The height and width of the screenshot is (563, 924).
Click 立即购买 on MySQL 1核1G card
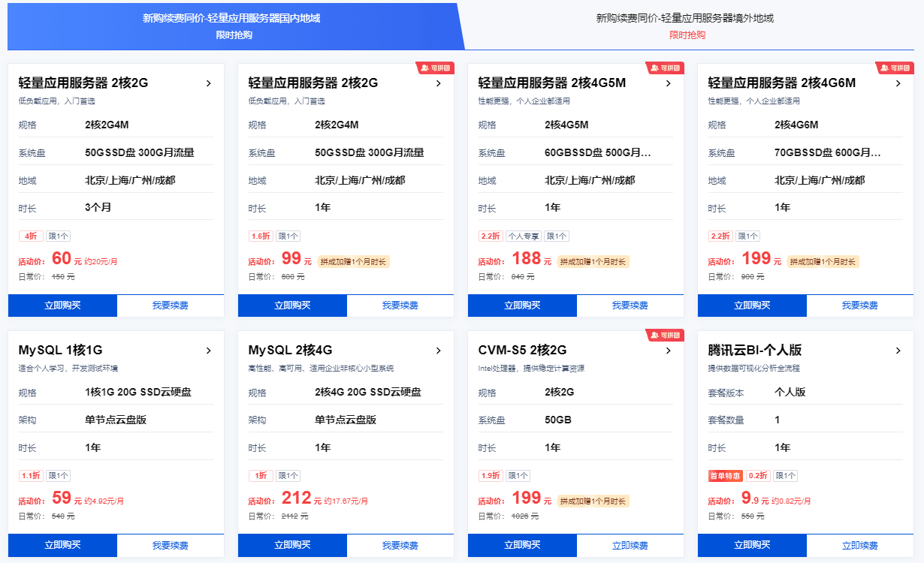(x=62, y=545)
